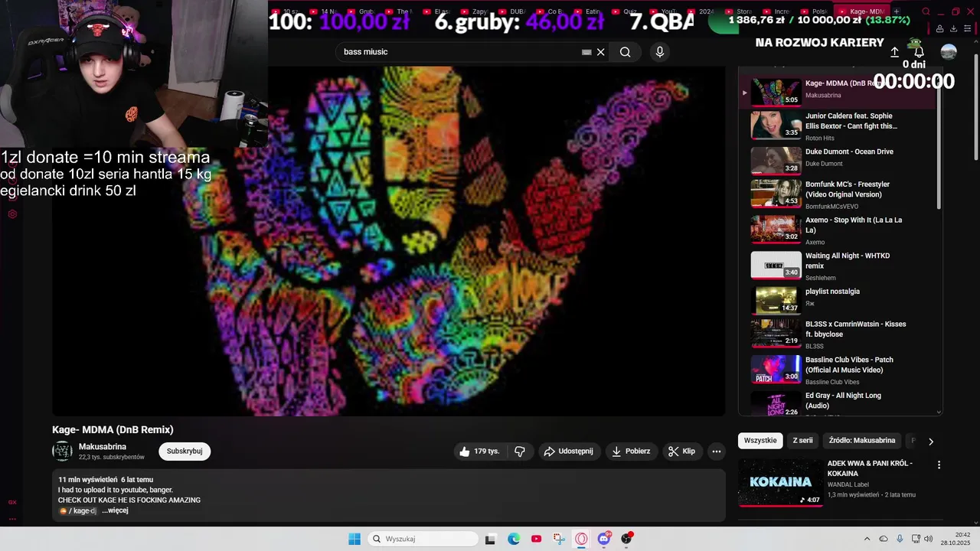
Task: Switch to the Kage- MDMA browser tab
Action: 861,11
